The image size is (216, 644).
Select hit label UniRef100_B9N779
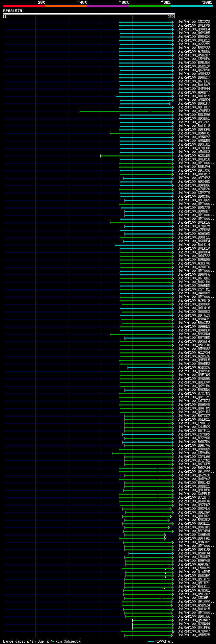tap(194, 207)
